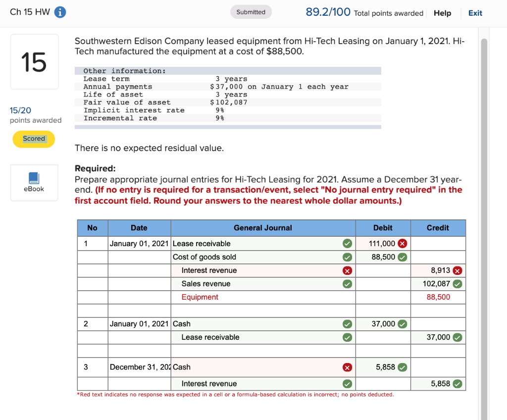Click the Submitted status pill
The height and width of the screenshot is (420, 507).
251,11
